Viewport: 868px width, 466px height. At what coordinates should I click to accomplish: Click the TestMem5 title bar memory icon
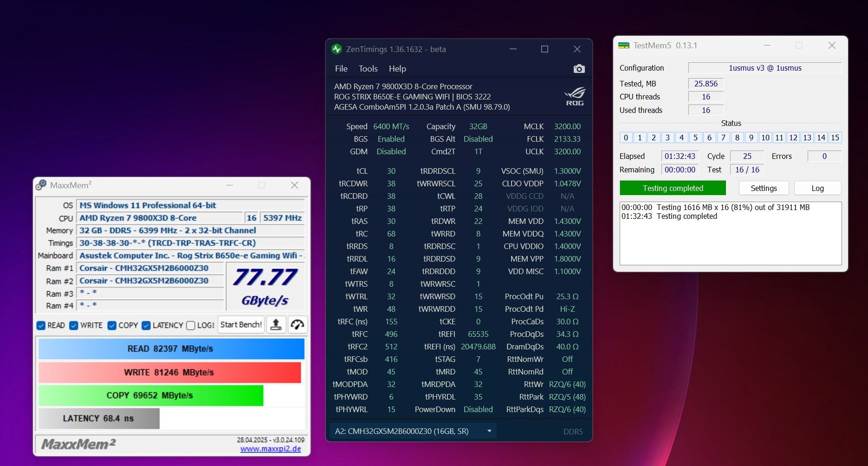624,45
